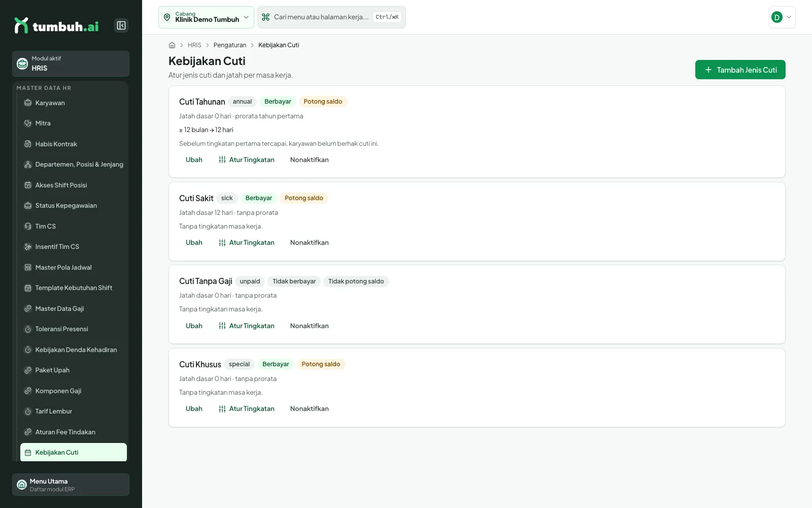Click Nonaktifkan for Cuti Tanpa Gaji
The width and height of the screenshot is (812, 508).
tap(310, 326)
